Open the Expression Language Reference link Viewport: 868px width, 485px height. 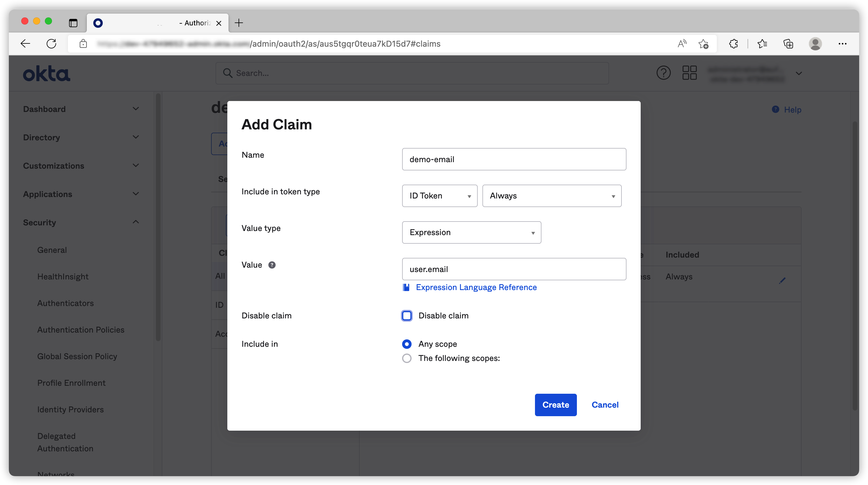point(476,287)
